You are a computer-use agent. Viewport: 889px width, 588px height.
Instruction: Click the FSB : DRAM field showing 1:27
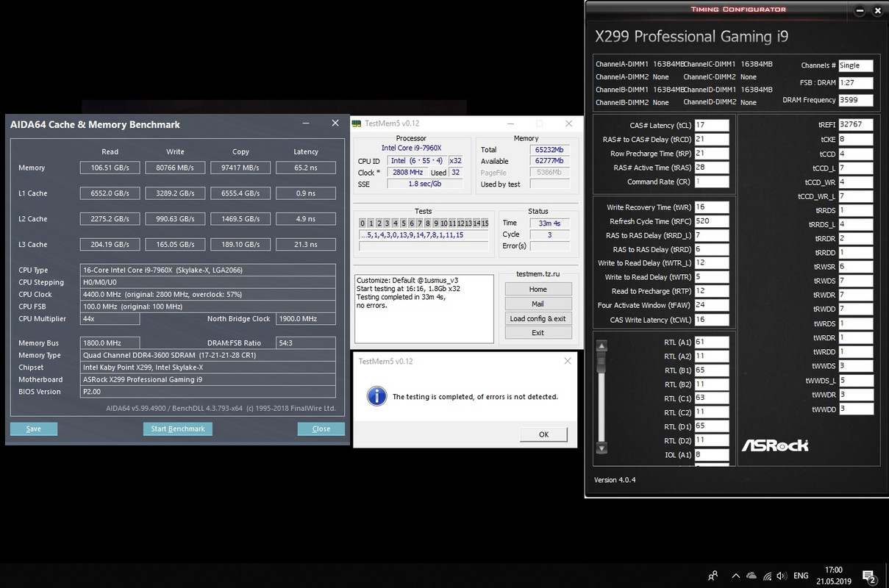pyautogui.click(x=855, y=83)
